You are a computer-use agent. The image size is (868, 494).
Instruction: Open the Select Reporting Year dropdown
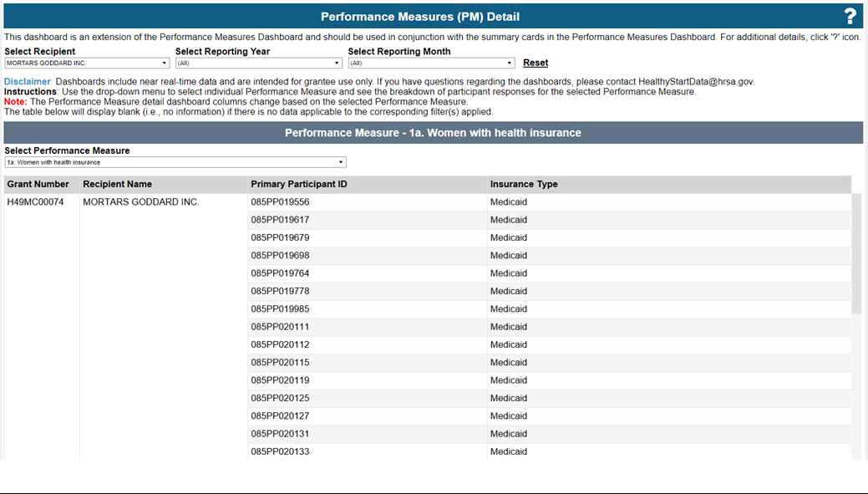pyautogui.click(x=259, y=64)
